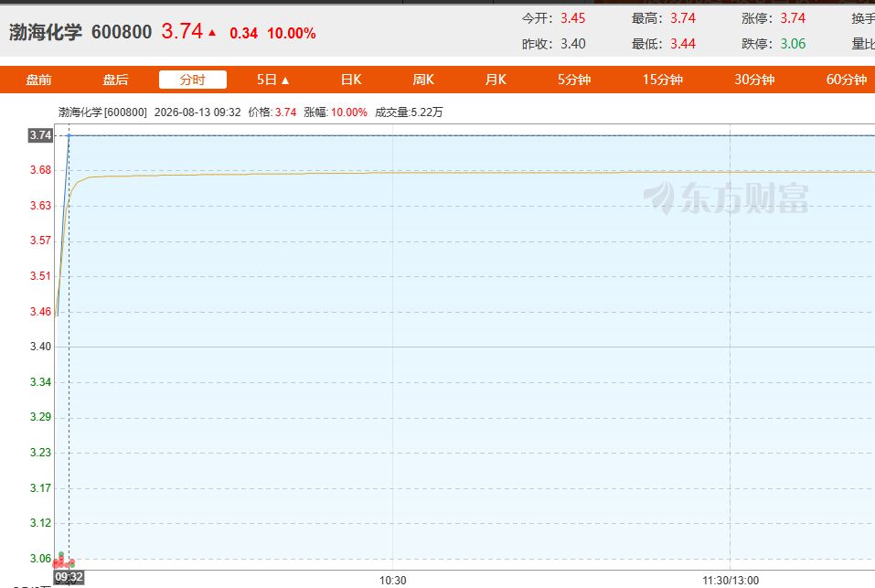Image resolution: width=875 pixels, height=588 pixels.
Task: Click the 今开 opening price 3.45
Action: click(572, 18)
